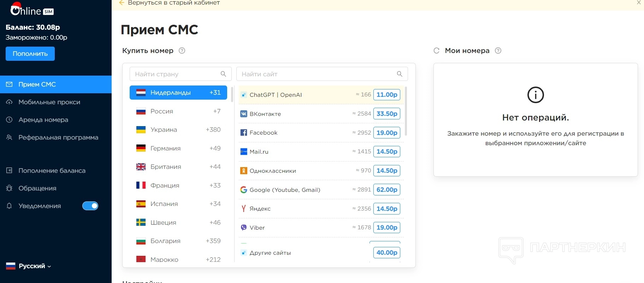Click the Найти страну search field
644x283 pixels.
pyautogui.click(x=176, y=74)
